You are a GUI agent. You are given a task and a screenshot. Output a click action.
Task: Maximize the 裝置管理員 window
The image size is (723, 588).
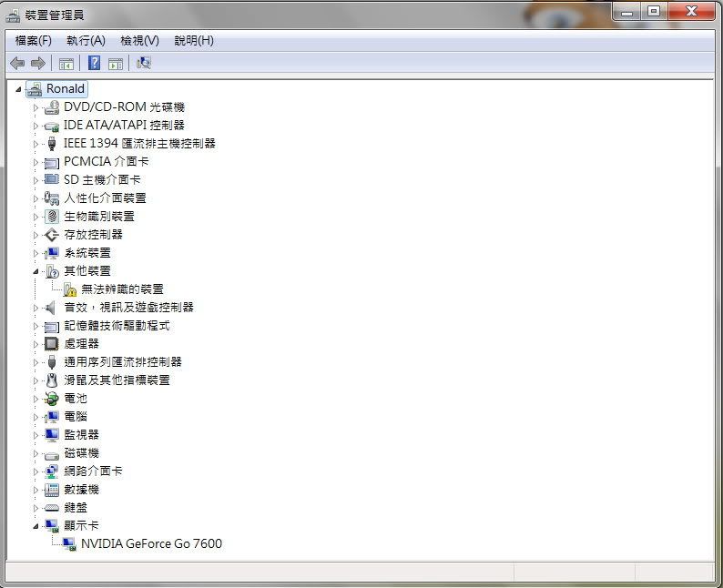654,11
